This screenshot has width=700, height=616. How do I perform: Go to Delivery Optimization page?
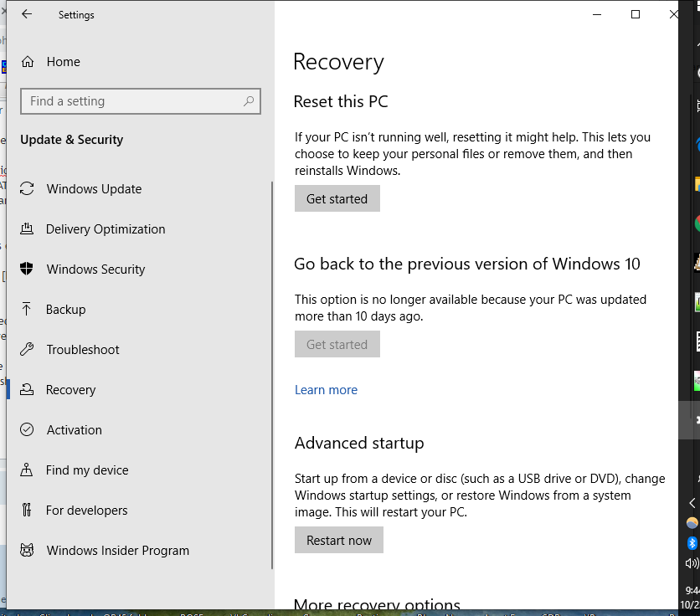coord(106,229)
